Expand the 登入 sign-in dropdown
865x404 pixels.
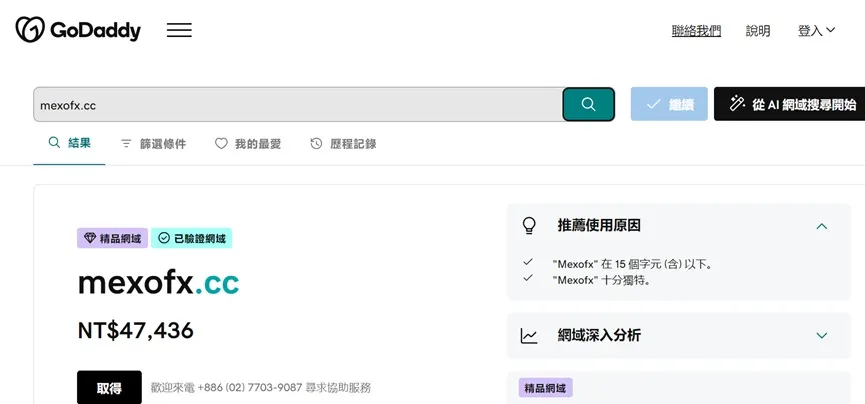[x=816, y=31]
